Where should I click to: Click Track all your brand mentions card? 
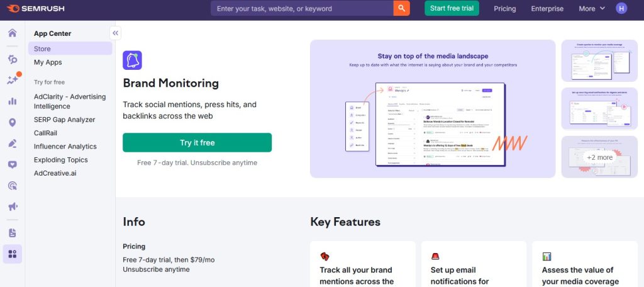point(363,264)
